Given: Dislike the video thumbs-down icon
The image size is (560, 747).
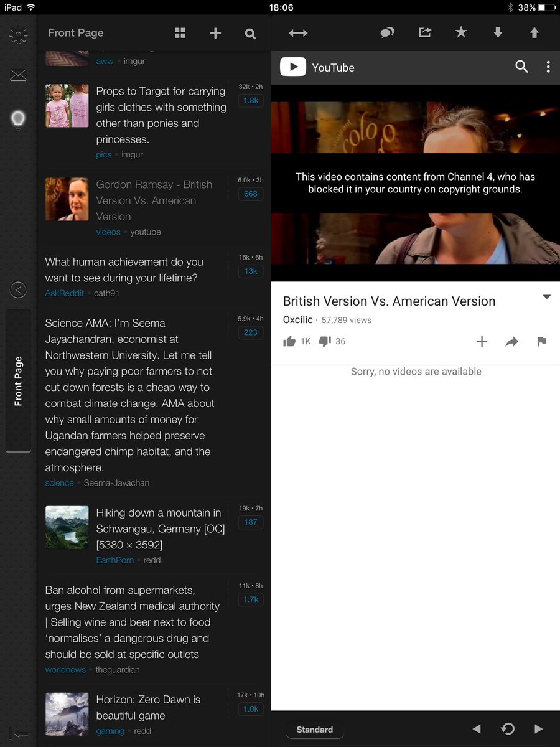Looking at the screenshot, I should point(325,341).
